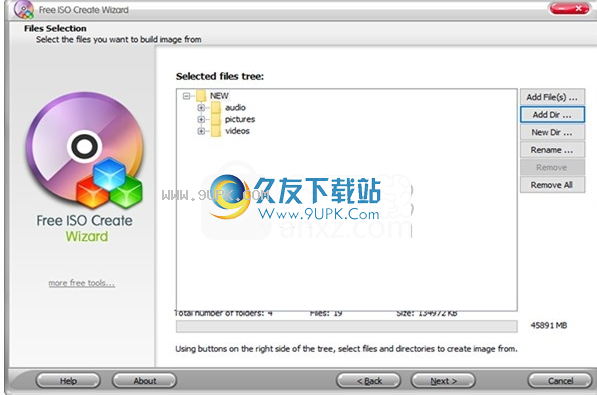597x395 pixels.
Task: Click the disc capacity progress bar
Action: [x=346, y=326]
